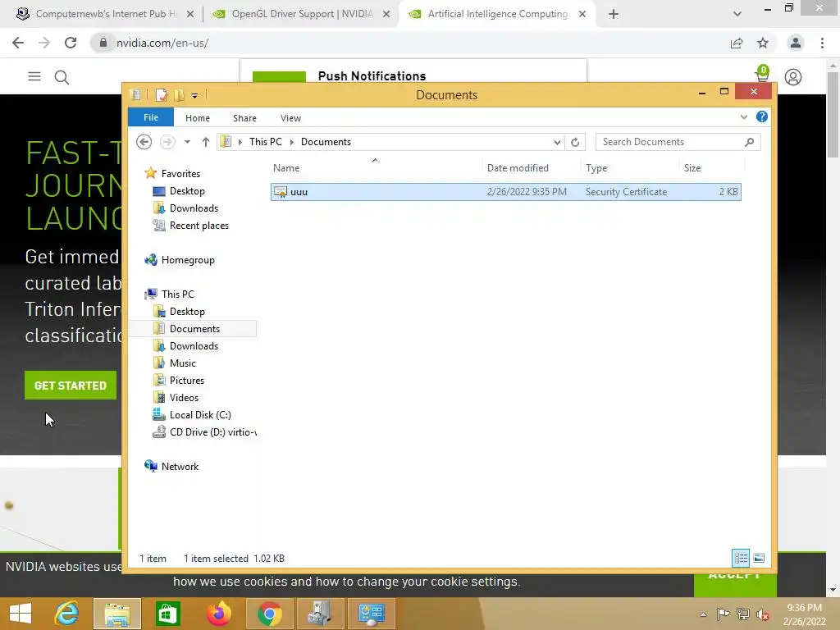Open Local Disk (C:)
This screenshot has width=840, height=630.
(x=200, y=414)
